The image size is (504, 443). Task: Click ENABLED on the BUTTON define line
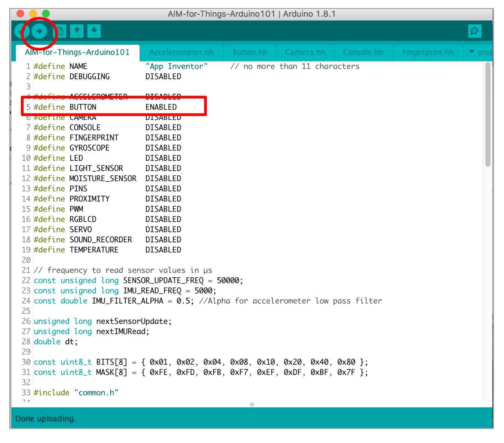[x=161, y=107]
